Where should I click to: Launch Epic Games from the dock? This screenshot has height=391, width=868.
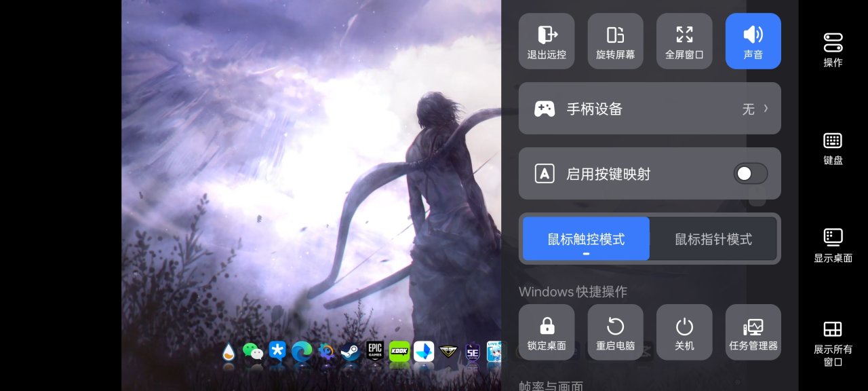point(375,351)
